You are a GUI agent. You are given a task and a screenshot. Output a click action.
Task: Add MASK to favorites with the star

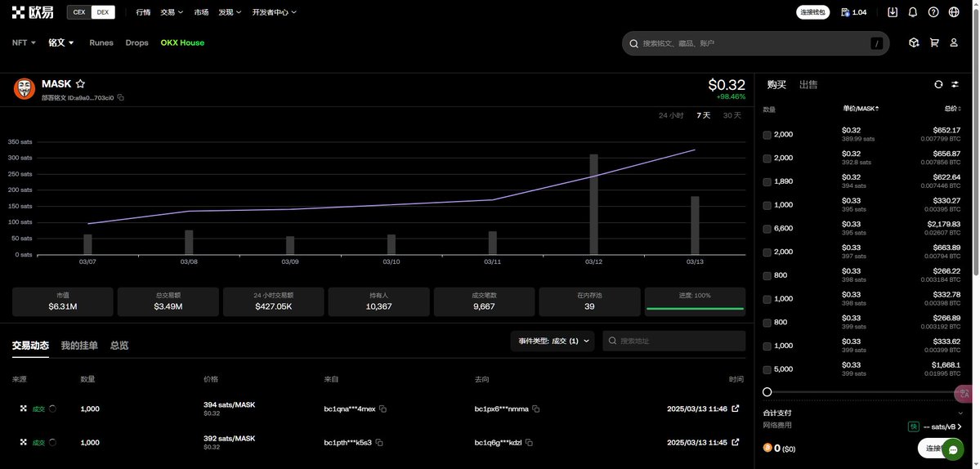(81, 83)
